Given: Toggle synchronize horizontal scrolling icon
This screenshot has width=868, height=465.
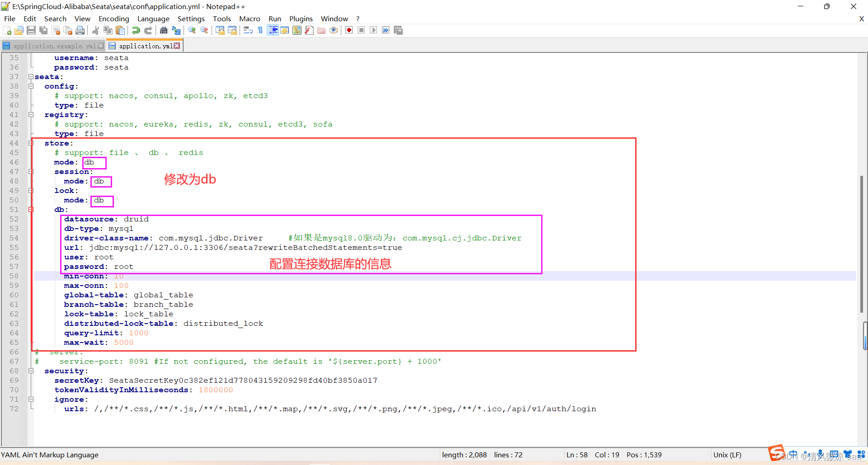Looking at the screenshot, I should 232,30.
